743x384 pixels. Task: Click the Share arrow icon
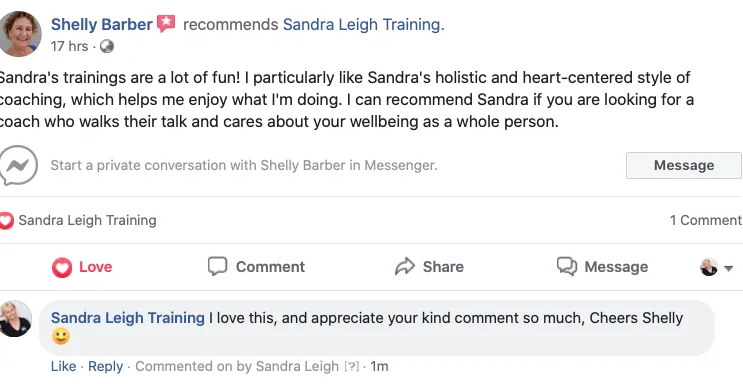click(405, 266)
